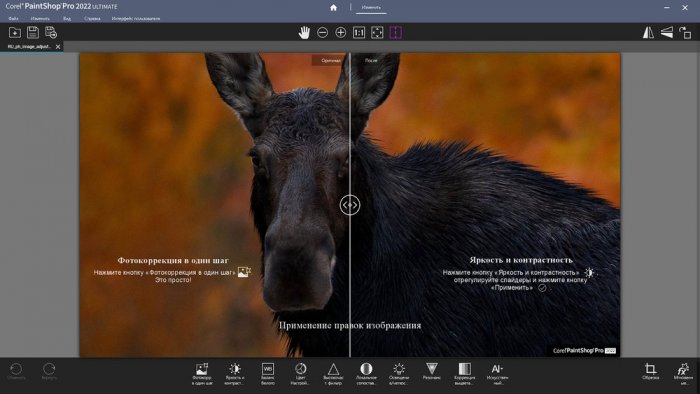Click the split-view divider handle

pyautogui.click(x=350, y=205)
